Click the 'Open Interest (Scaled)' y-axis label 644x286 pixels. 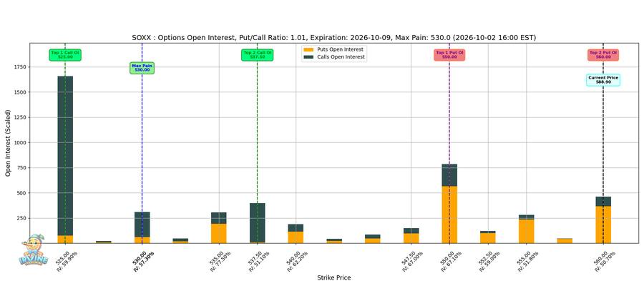[8, 143]
